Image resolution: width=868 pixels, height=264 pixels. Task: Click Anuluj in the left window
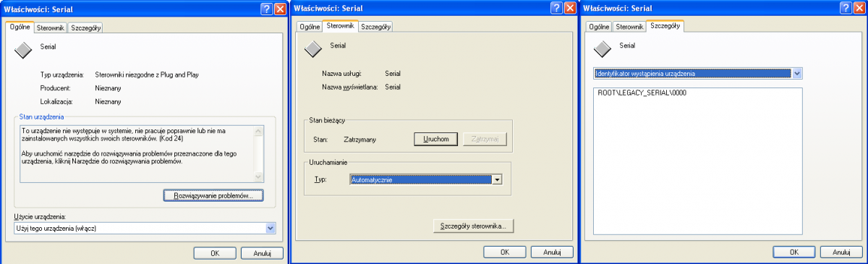pyautogui.click(x=262, y=252)
